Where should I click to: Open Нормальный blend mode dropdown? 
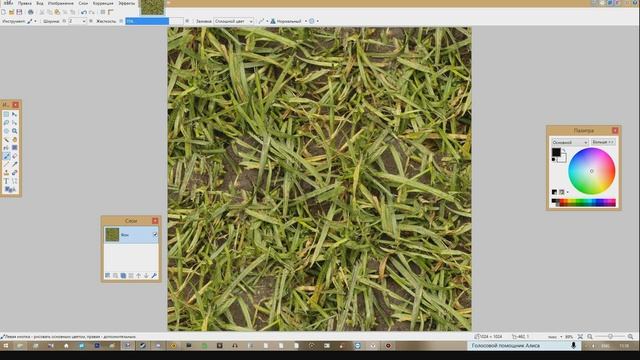click(289, 21)
